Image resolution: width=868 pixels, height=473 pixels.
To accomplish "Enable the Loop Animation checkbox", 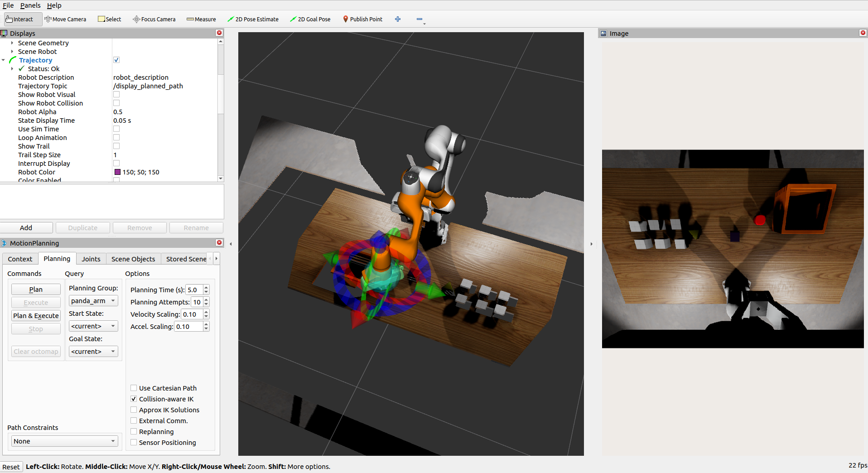I will point(116,137).
